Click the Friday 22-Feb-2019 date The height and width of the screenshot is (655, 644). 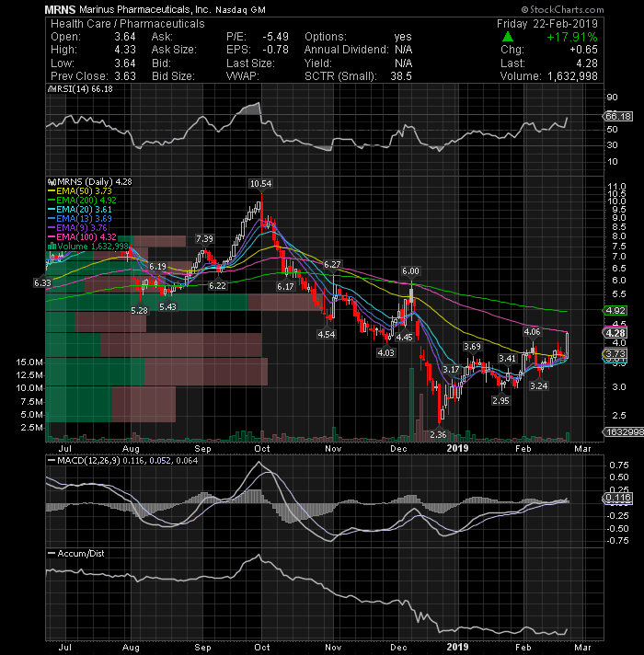[x=547, y=24]
